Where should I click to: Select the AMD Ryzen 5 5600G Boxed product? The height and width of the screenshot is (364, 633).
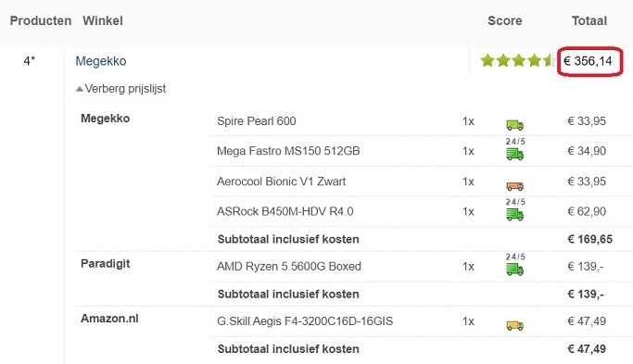click(x=289, y=267)
